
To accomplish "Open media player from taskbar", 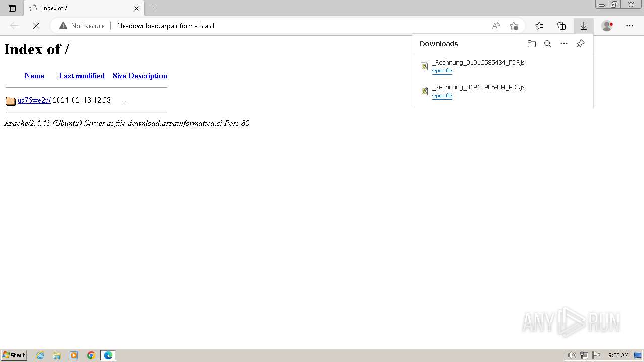I will click(x=74, y=355).
